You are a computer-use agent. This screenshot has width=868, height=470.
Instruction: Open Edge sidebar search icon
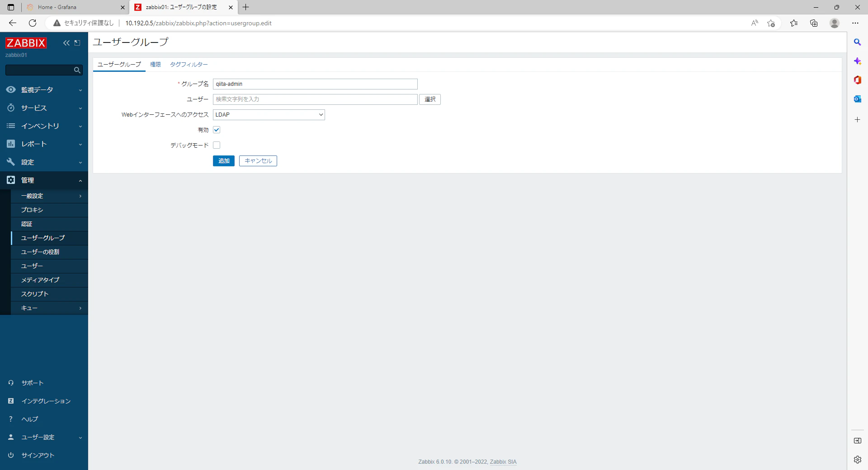tap(857, 42)
